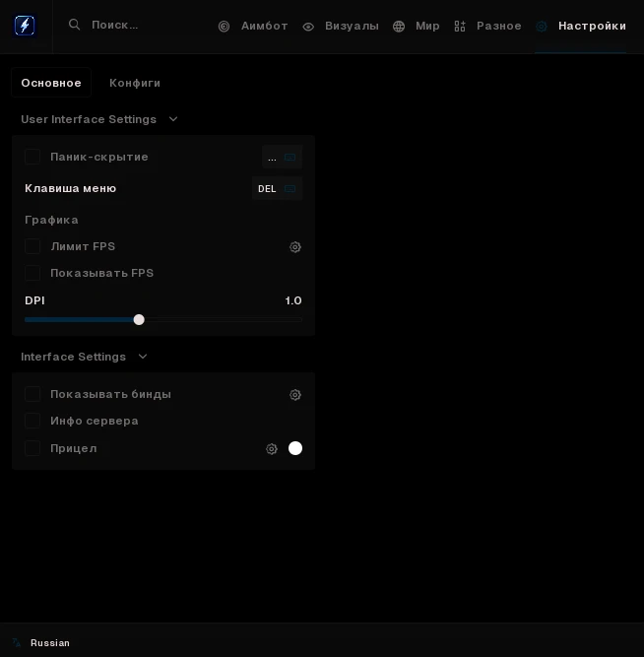Image resolution: width=644 pixels, height=657 pixels.
Task: Collapse the Interface Settings chevron
Action: click(143, 357)
